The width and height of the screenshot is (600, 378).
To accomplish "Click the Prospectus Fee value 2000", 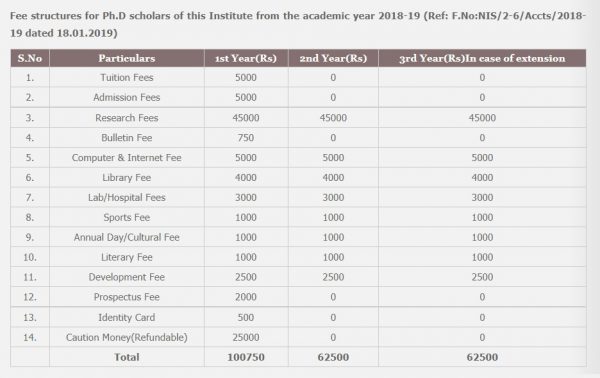I will point(246,297).
